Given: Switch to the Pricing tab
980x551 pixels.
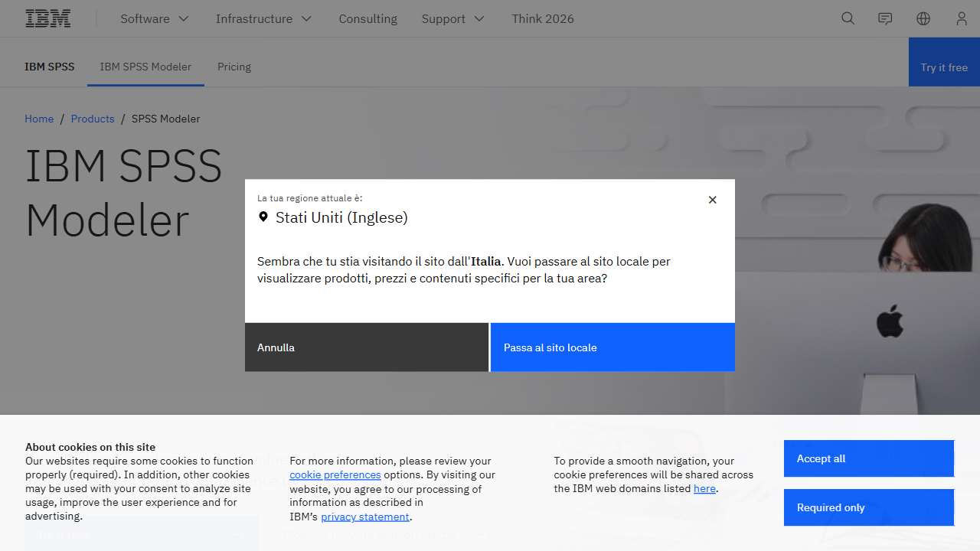Looking at the screenshot, I should tap(234, 67).
